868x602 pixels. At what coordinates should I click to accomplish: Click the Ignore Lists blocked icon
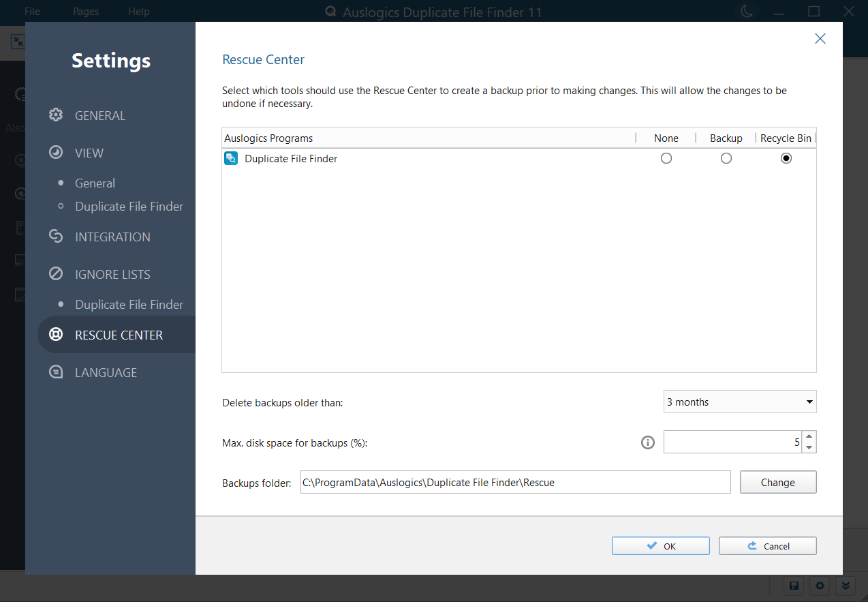pyautogui.click(x=56, y=274)
